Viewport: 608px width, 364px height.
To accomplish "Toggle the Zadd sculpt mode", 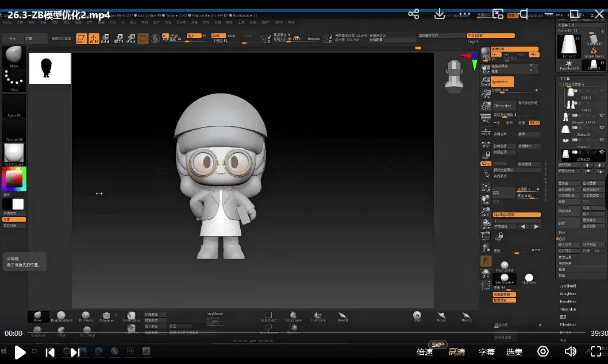I will click(219, 36).
